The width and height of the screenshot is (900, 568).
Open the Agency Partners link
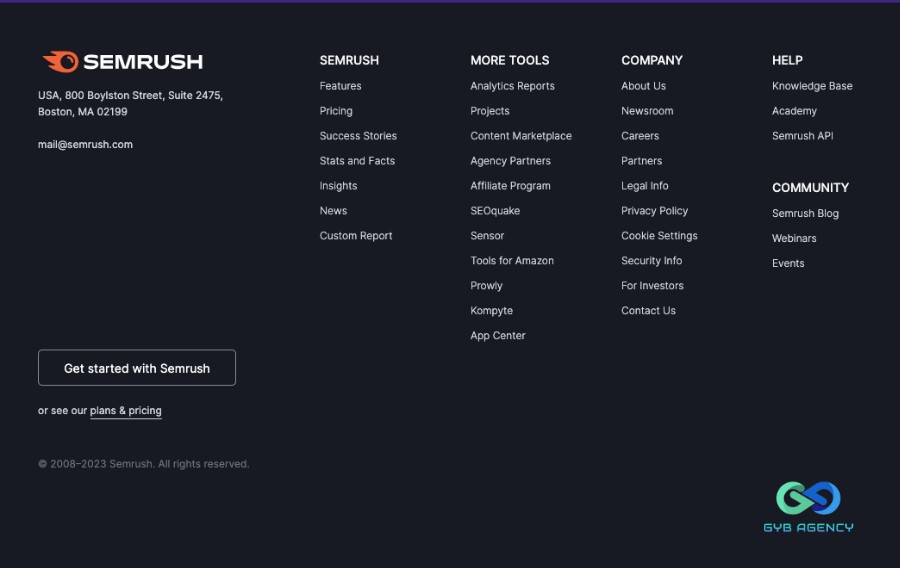510,161
